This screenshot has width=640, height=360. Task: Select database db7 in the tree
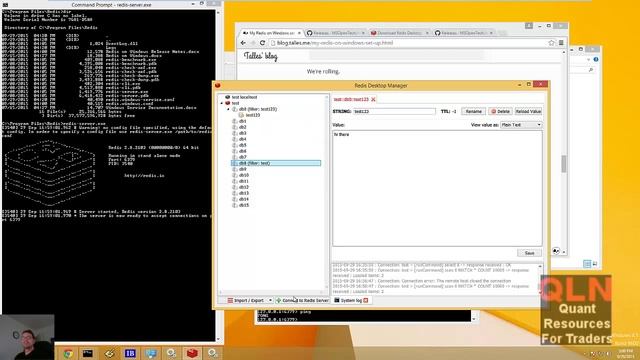pyautogui.click(x=242, y=157)
